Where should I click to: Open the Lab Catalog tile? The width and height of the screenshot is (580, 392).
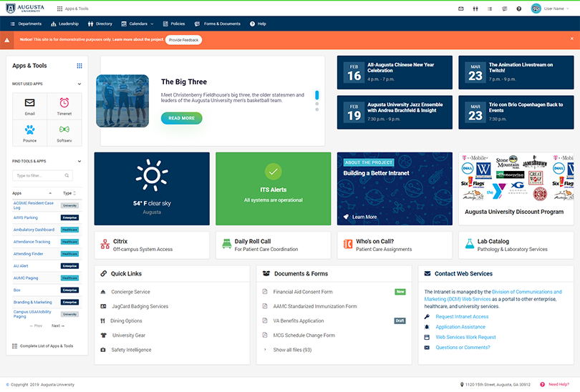click(516, 245)
